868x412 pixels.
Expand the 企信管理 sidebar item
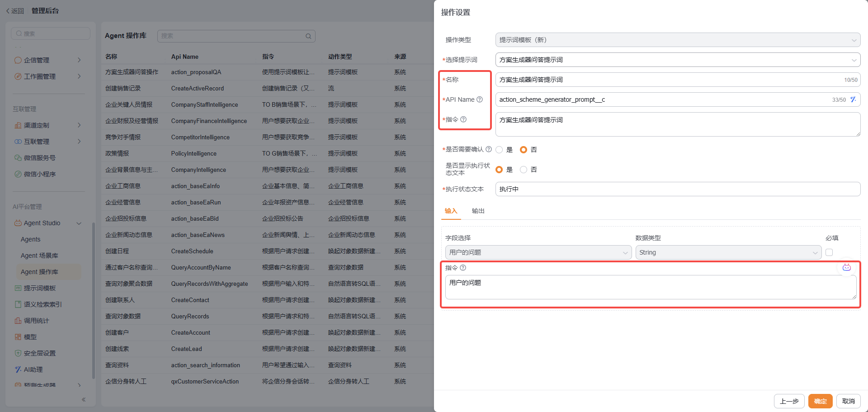(47, 60)
